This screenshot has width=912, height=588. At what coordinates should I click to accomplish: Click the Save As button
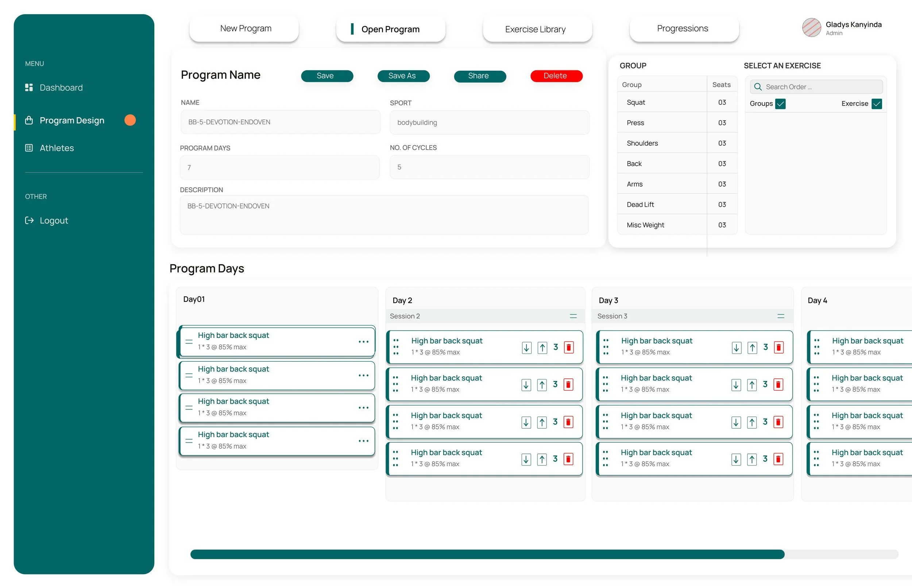tap(403, 76)
